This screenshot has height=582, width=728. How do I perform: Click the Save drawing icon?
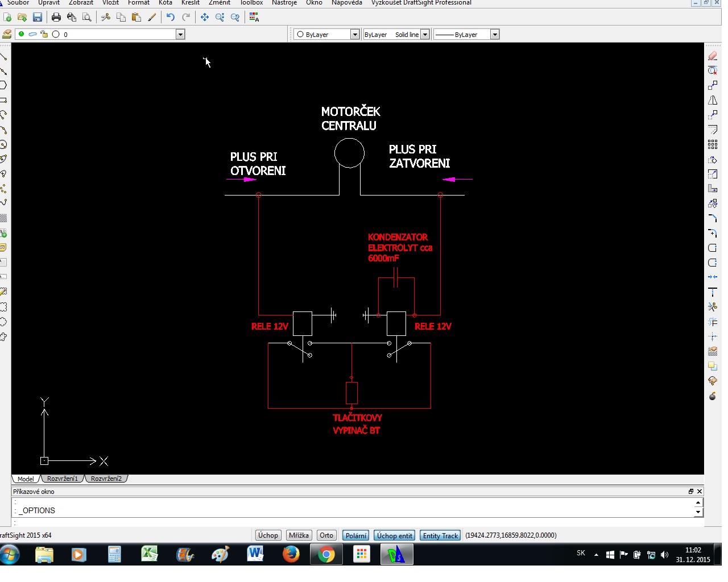pos(38,18)
